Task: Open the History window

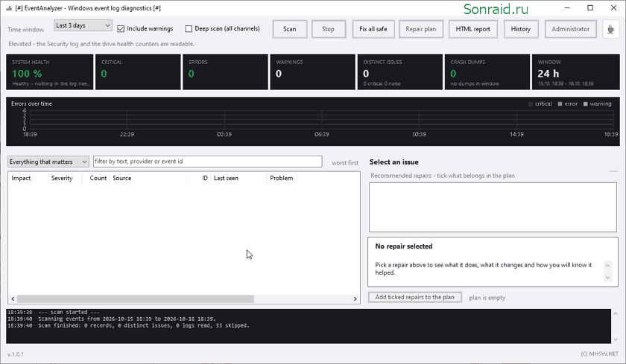Action: (521, 29)
